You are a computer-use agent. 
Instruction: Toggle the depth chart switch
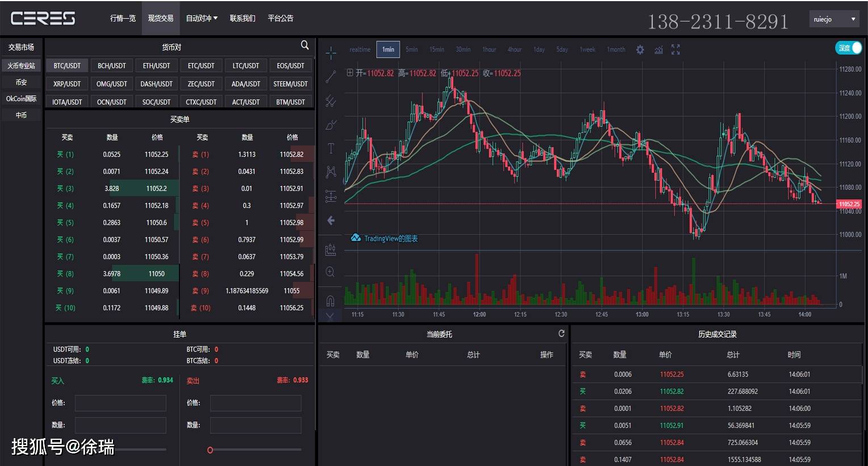click(x=849, y=48)
